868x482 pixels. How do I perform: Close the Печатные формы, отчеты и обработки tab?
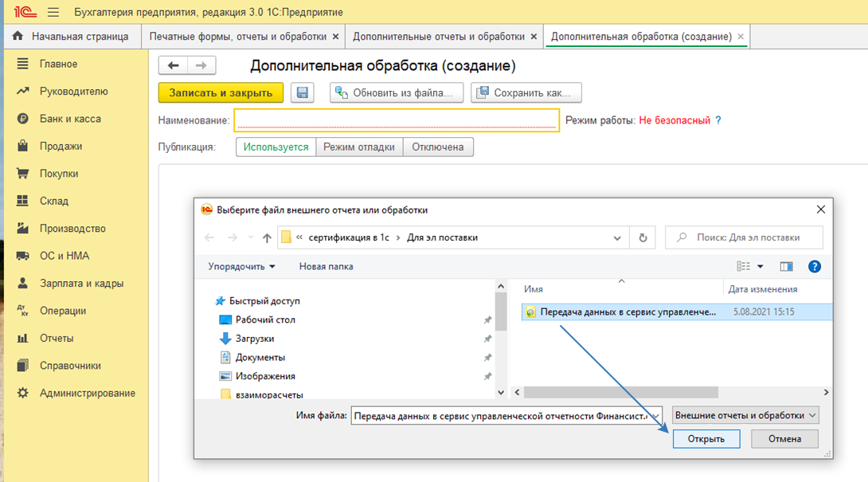tap(335, 37)
